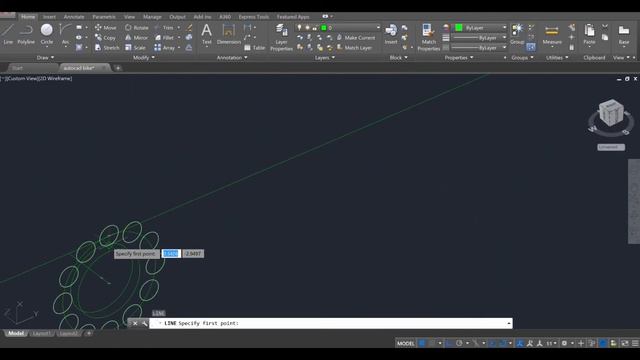This screenshot has height=360, width=640.
Task: Toggle MODEL space in status bar
Action: [x=405, y=343]
